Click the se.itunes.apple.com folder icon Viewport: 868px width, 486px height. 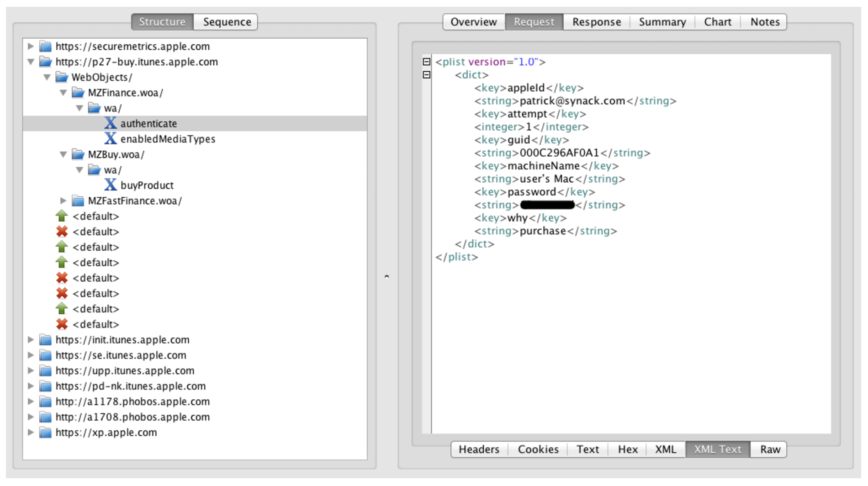pos(45,355)
